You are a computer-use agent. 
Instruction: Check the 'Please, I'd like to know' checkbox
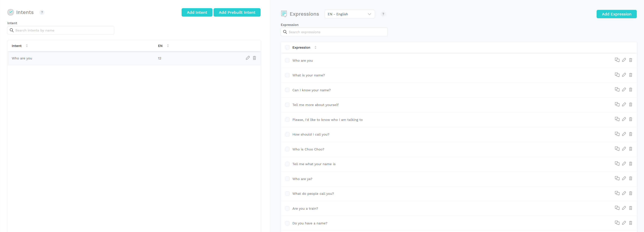coord(287,120)
